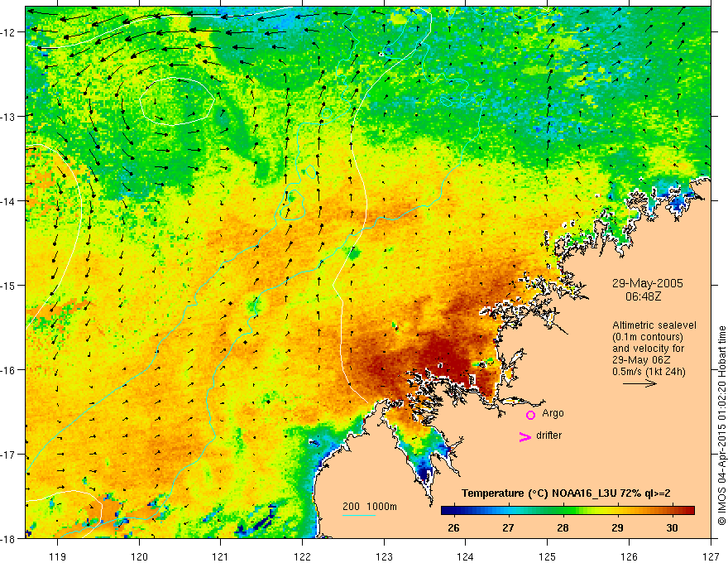Screen dimensions: 728x563
Task: Click the colorbar tick label 28
Action: tap(563, 527)
